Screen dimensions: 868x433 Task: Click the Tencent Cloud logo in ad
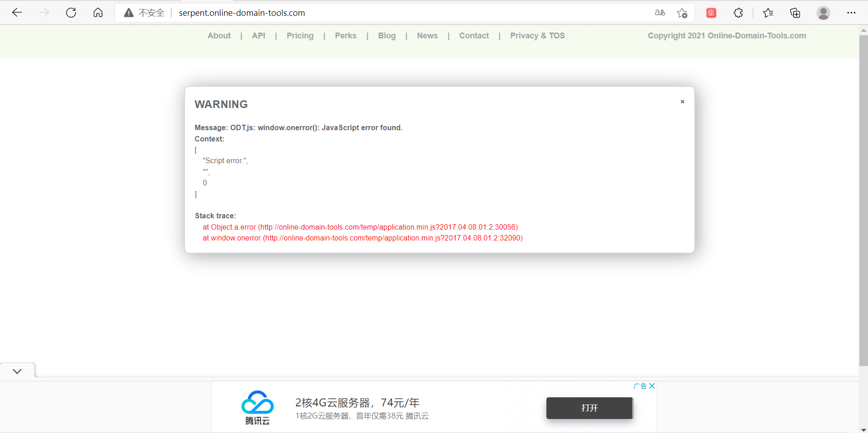[x=257, y=407]
